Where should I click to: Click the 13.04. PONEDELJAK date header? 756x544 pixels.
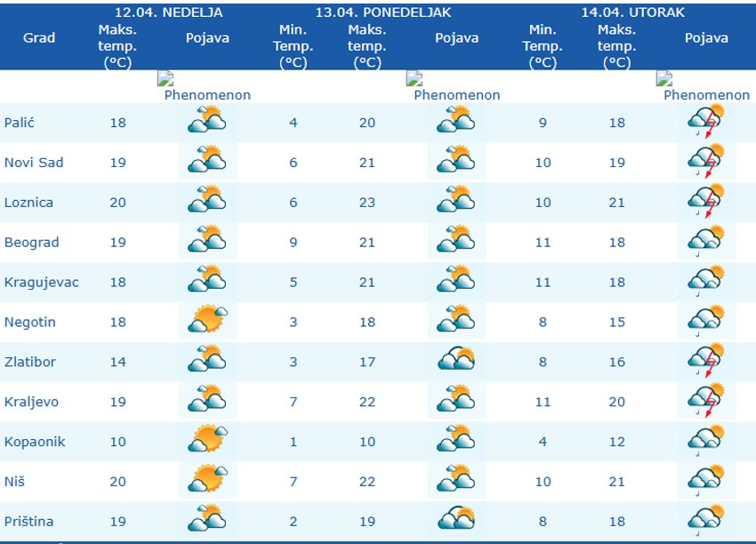(383, 12)
